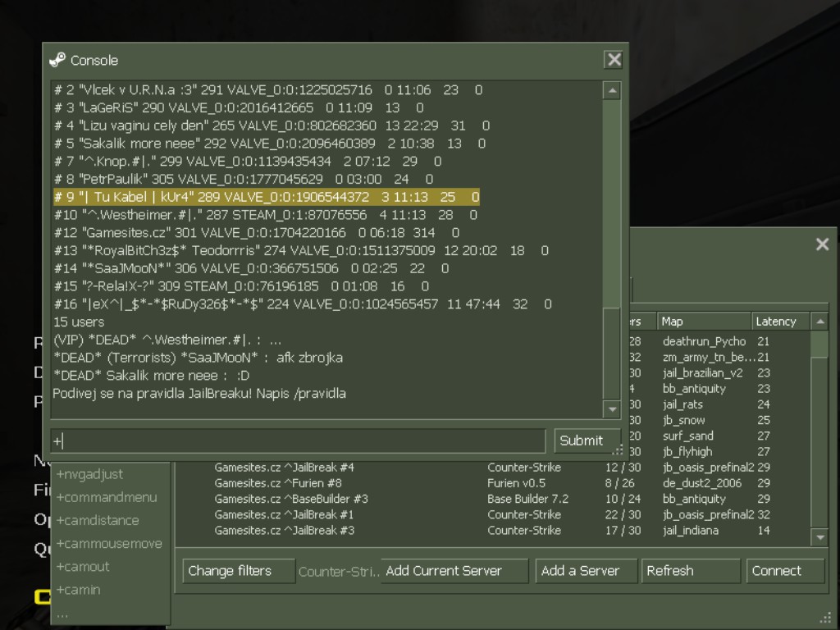Click the deathrun_Pycho map entry
Image resolution: width=840 pixels, height=630 pixels.
(x=704, y=341)
